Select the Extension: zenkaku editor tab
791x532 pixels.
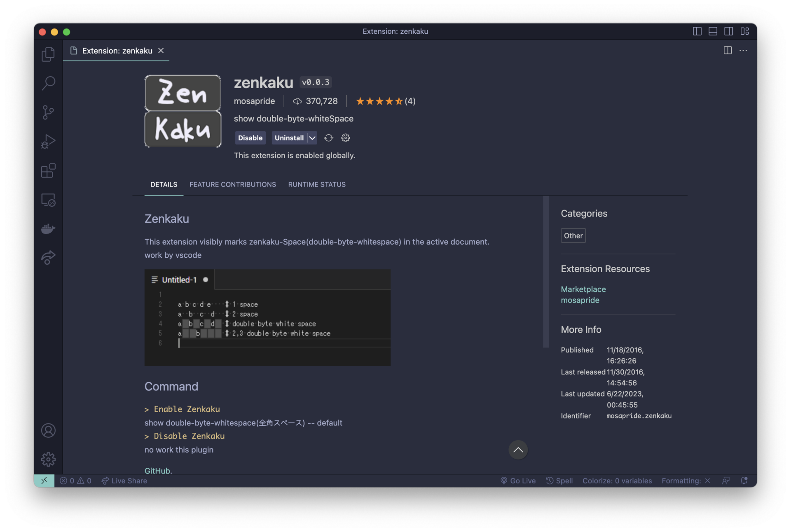pos(117,51)
